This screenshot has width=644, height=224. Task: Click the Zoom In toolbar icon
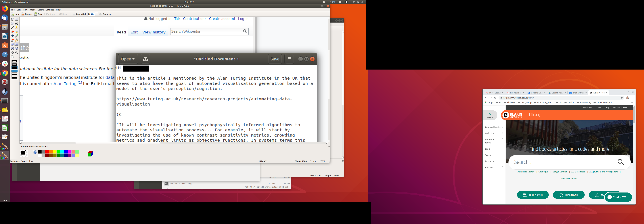[101, 14]
